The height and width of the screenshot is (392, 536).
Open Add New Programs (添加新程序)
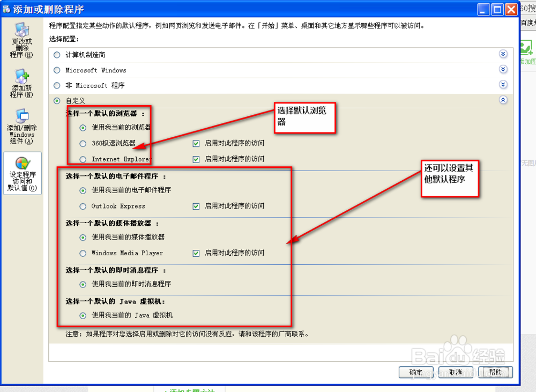[22, 84]
